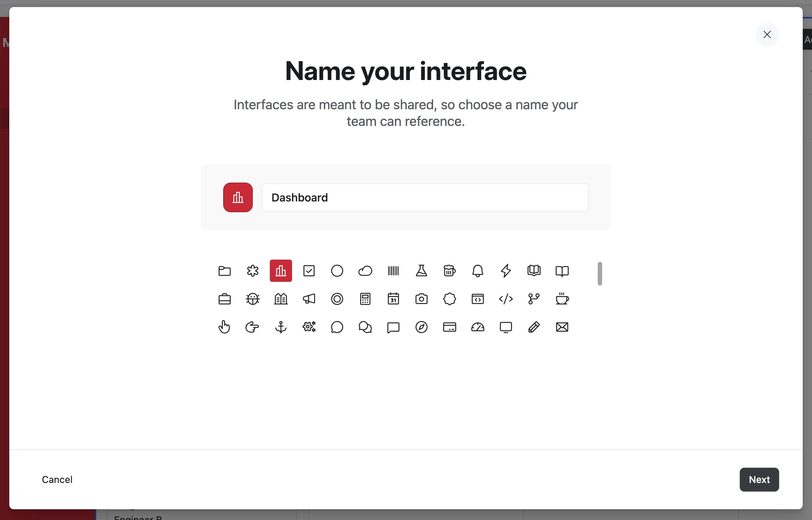Close the Name your interface dialog
This screenshot has height=520, width=812.
(767, 34)
